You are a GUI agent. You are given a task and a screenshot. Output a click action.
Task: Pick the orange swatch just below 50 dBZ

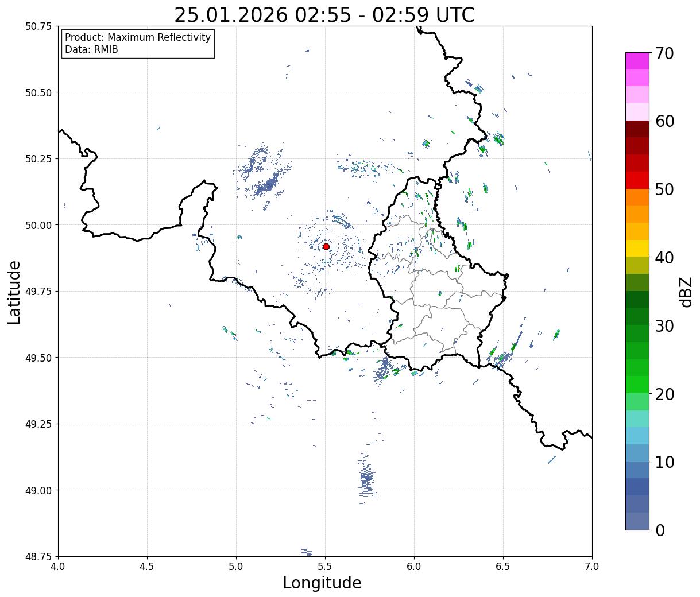point(637,197)
